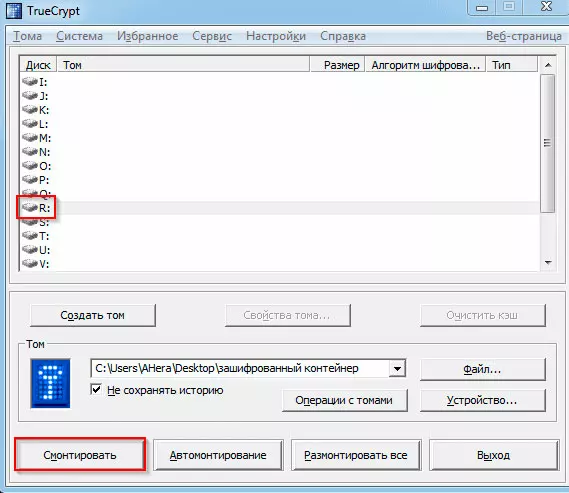
Task: Click the Тип column header
Action: (x=512, y=65)
